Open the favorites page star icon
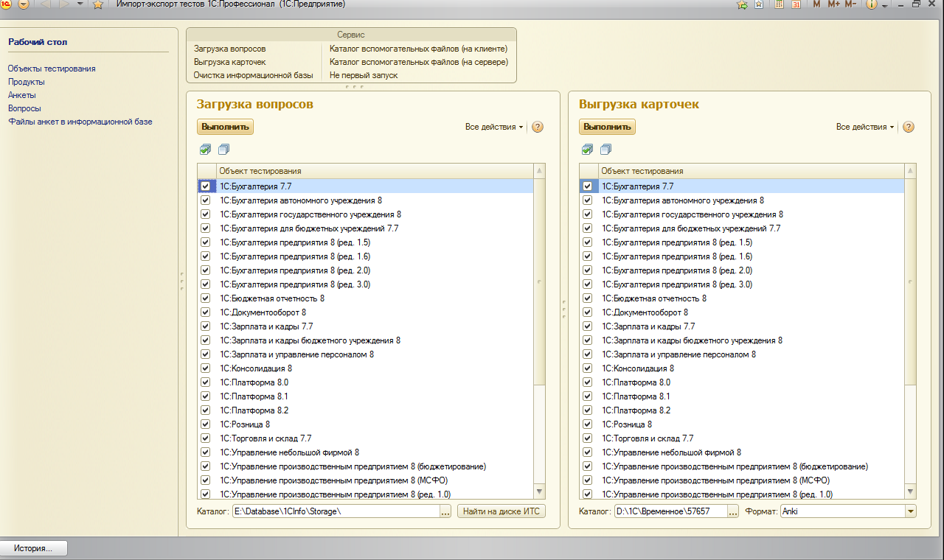The image size is (944, 560). click(x=759, y=4)
